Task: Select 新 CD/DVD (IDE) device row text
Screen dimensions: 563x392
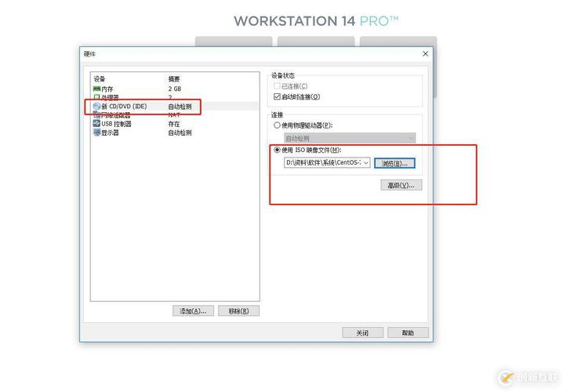Action: [x=124, y=107]
